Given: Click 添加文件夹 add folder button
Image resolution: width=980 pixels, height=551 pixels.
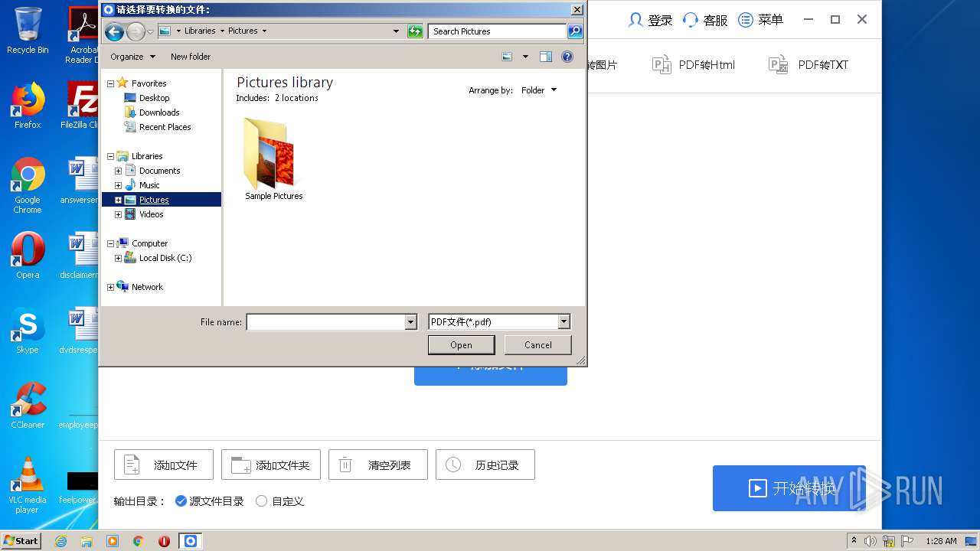Looking at the screenshot, I should pyautogui.click(x=271, y=465).
